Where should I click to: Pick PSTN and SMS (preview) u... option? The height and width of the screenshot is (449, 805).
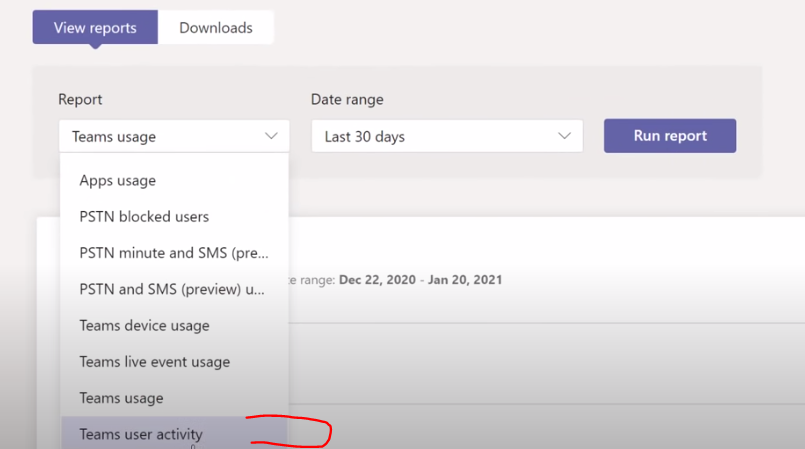[174, 289]
